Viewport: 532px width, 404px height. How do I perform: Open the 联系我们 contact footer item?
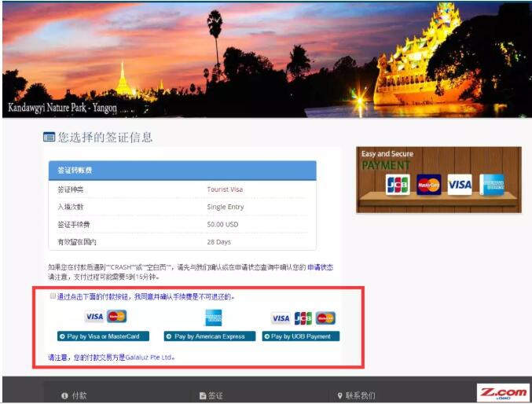[356, 395]
